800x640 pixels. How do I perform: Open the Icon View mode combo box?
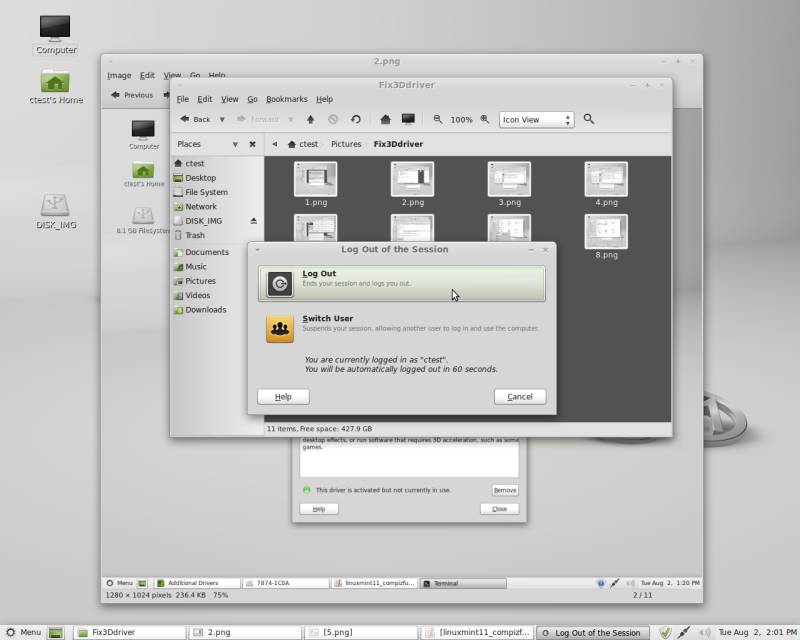click(x=536, y=119)
